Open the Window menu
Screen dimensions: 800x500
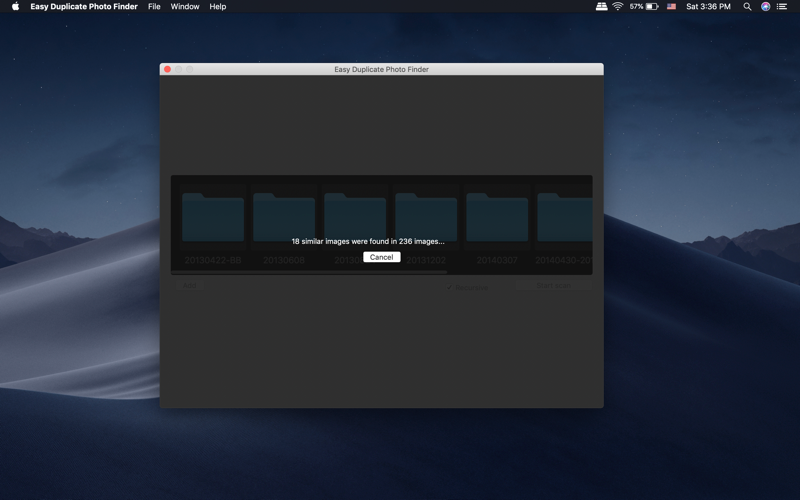pos(185,7)
